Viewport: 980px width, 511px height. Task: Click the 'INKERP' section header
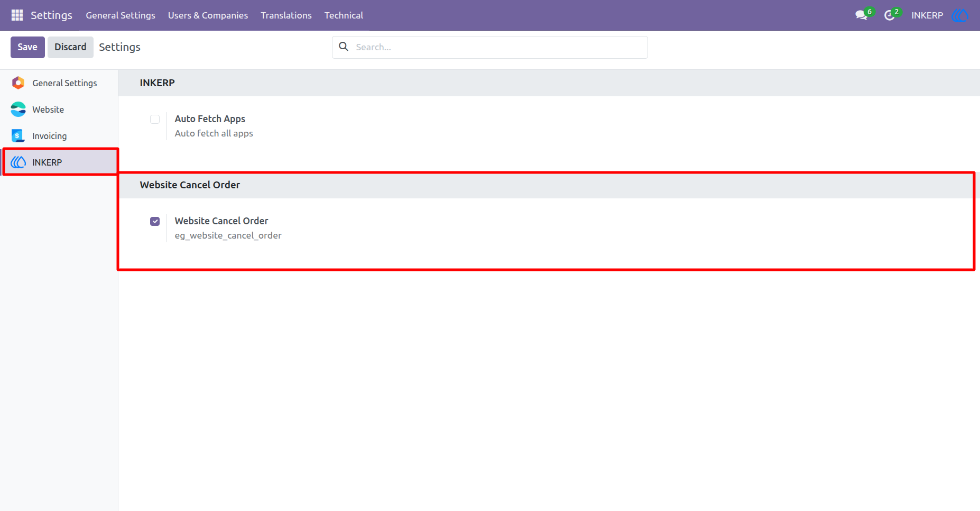click(x=157, y=83)
